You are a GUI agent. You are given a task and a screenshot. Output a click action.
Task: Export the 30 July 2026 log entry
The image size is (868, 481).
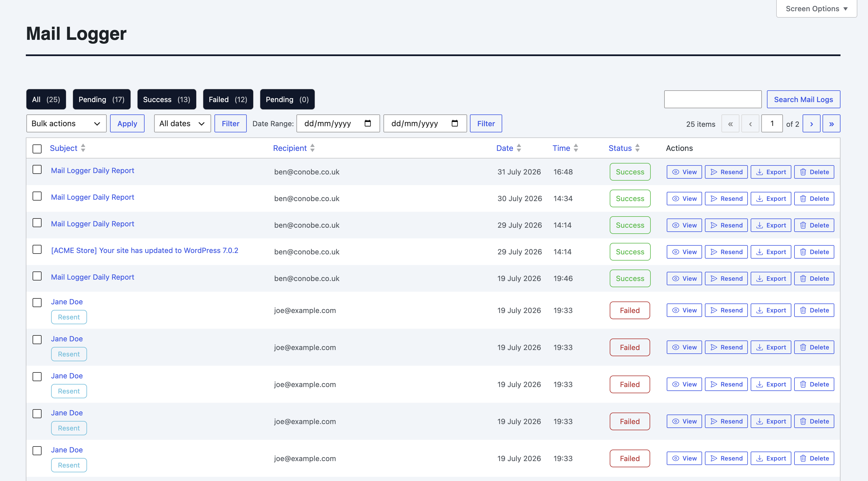pos(771,199)
